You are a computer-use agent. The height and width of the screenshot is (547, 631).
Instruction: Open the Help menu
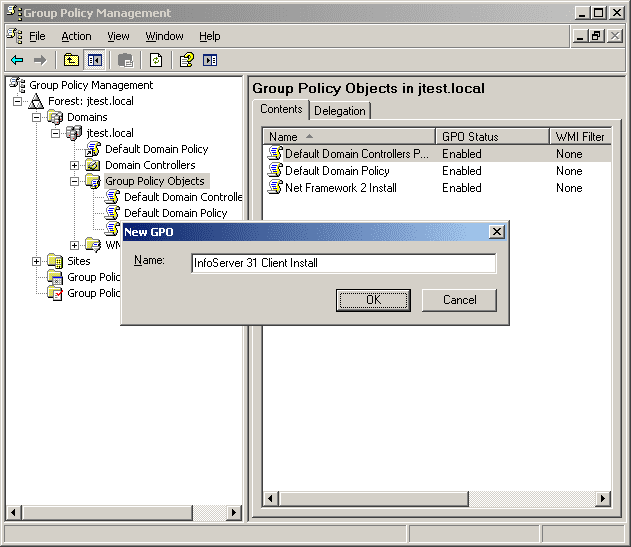(210, 36)
